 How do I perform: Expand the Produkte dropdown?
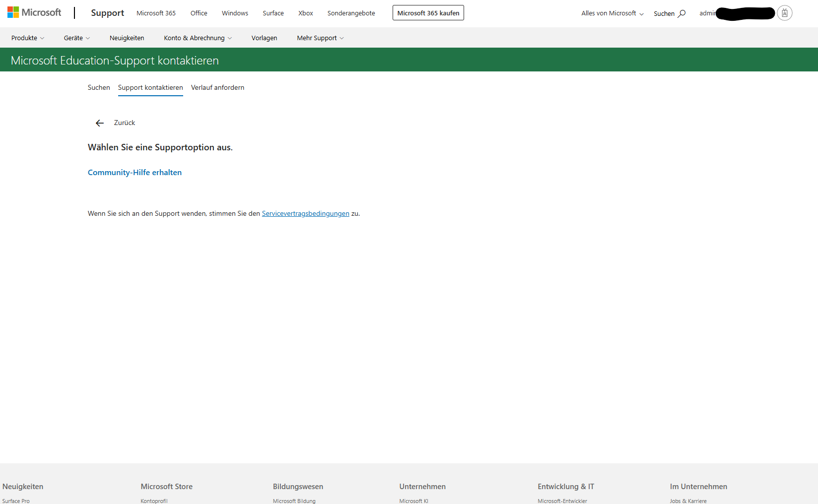(28, 38)
